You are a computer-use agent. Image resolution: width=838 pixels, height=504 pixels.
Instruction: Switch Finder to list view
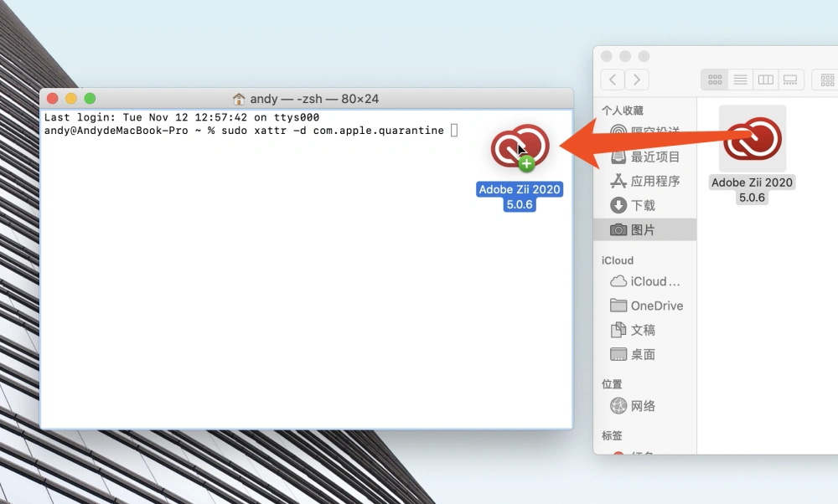point(740,80)
